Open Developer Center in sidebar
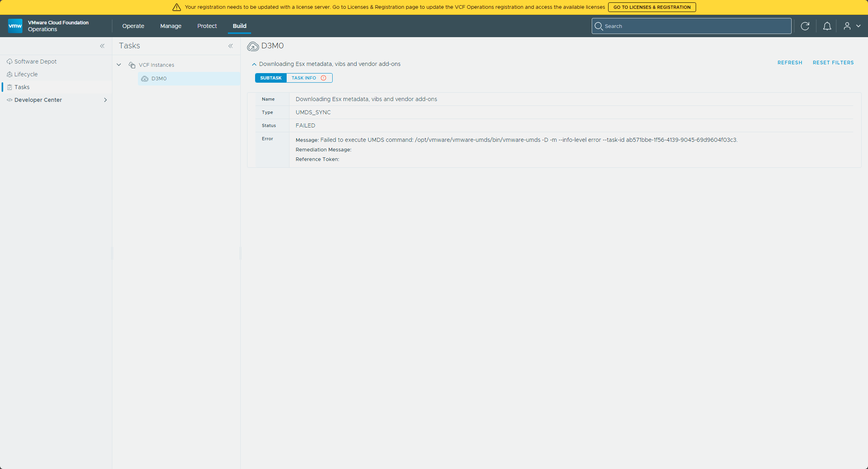This screenshot has height=469, width=868. tap(38, 100)
